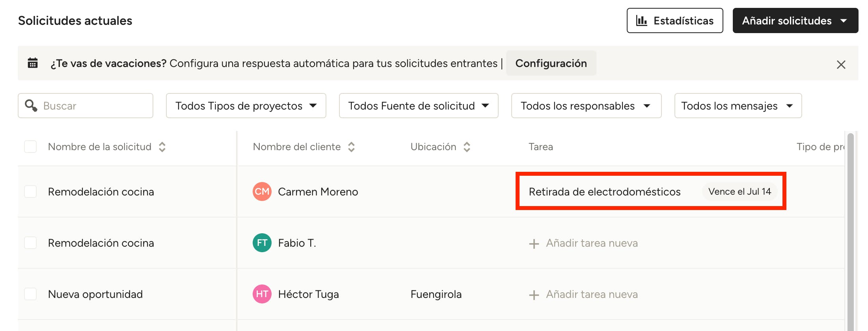Screen dimensions: 868x331
Task: Click Fabio T.'s FT avatar
Action: (x=262, y=243)
